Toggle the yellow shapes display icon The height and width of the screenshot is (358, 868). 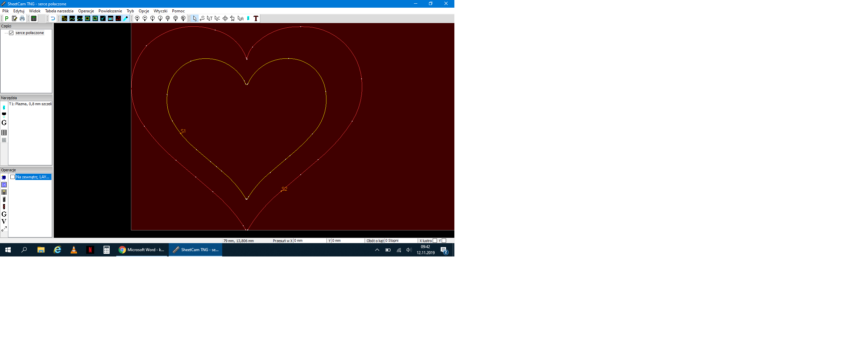point(64,18)
